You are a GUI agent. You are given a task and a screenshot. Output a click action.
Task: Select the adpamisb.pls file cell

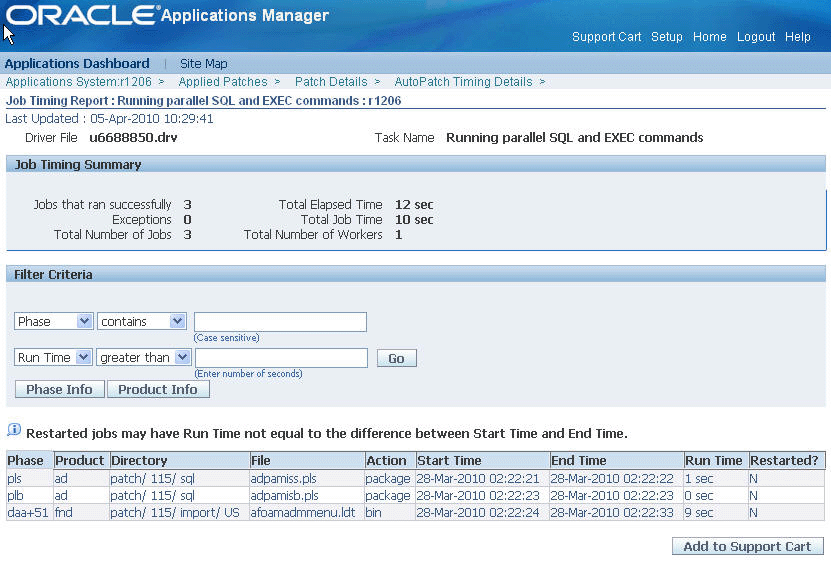(x=307, y=495)
